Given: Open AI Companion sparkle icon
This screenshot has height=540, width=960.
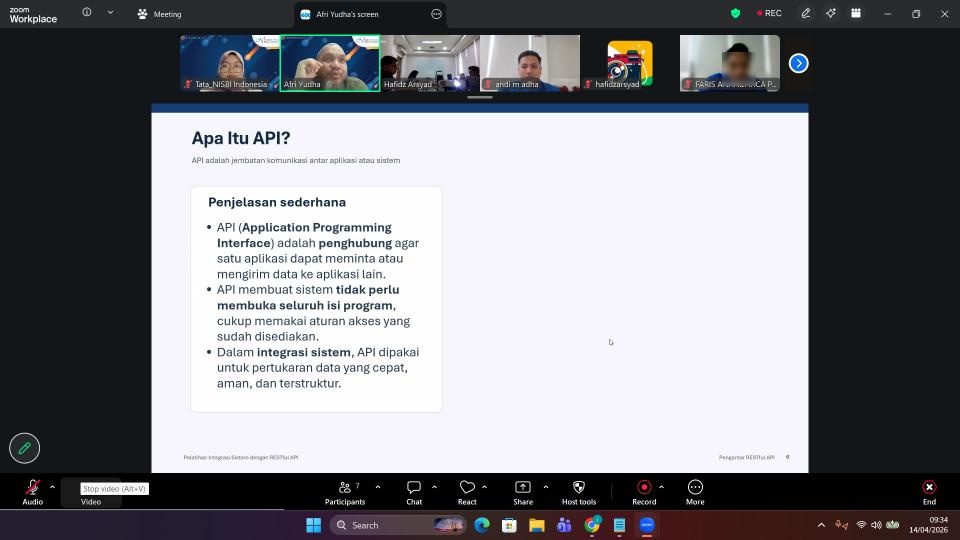Looking at the screenshot, I should tap(831, 13).
